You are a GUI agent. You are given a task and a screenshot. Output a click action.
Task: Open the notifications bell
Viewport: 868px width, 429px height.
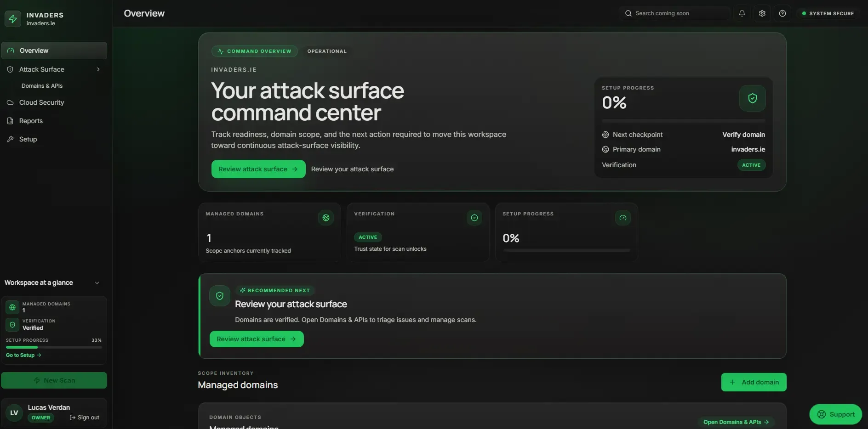tap(742, 13)
